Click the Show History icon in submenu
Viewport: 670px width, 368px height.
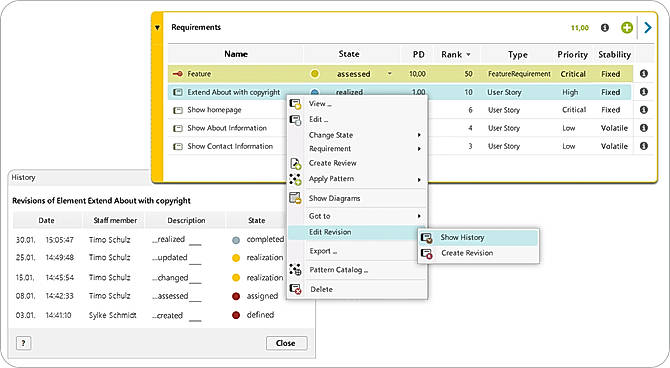(x=426, y=238)
